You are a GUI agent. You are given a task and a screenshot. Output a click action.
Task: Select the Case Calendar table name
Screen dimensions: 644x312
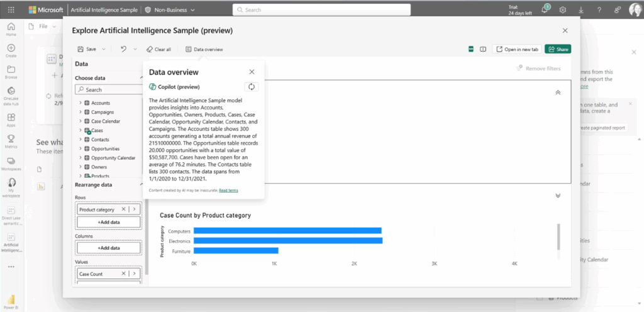(x=106, y=121)
